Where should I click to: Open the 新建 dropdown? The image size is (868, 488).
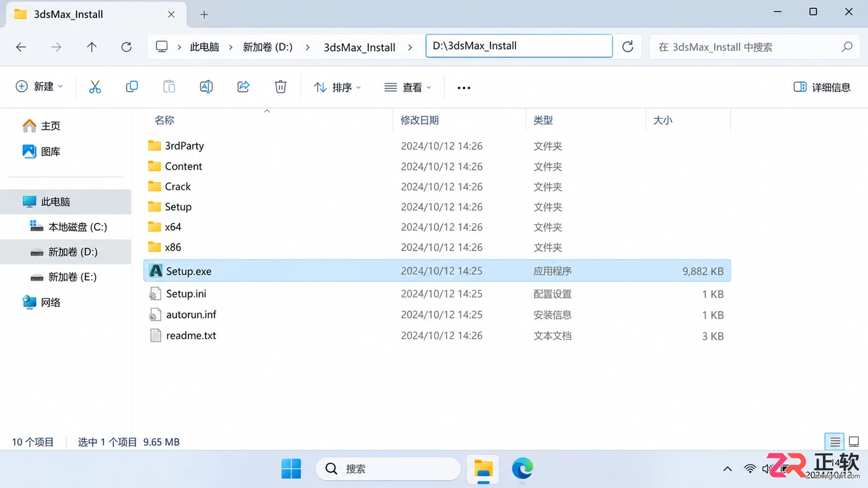click(x=39, y=87)
